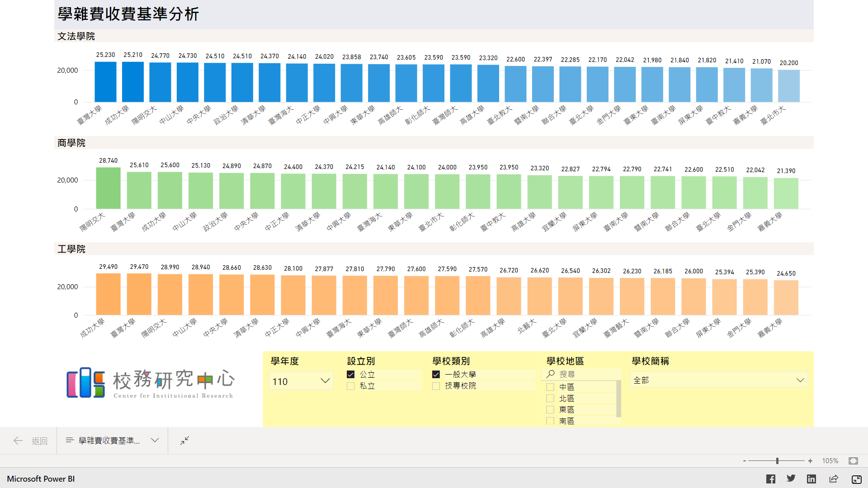868x488 pixels.
Task: Click the zoom in plus icon
Action: (810, 461)
